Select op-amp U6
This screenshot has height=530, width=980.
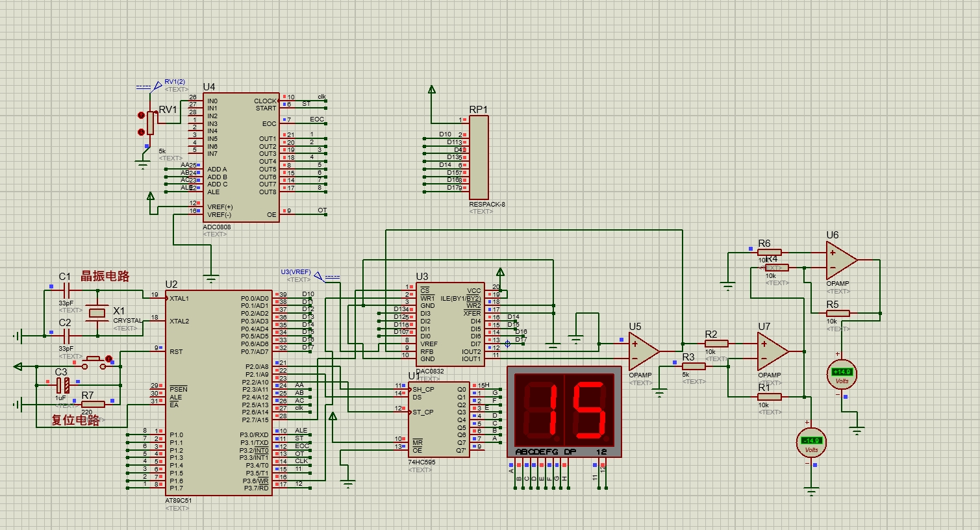842,260
